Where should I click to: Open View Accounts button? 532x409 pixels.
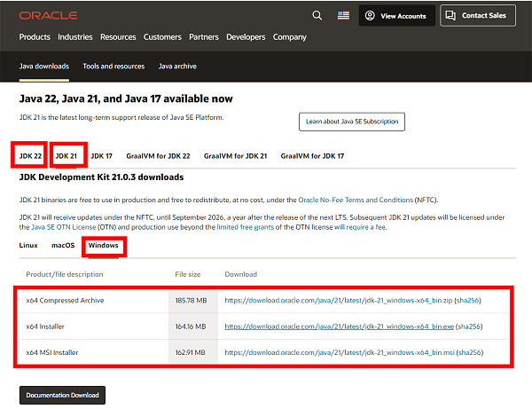point(397,16)
